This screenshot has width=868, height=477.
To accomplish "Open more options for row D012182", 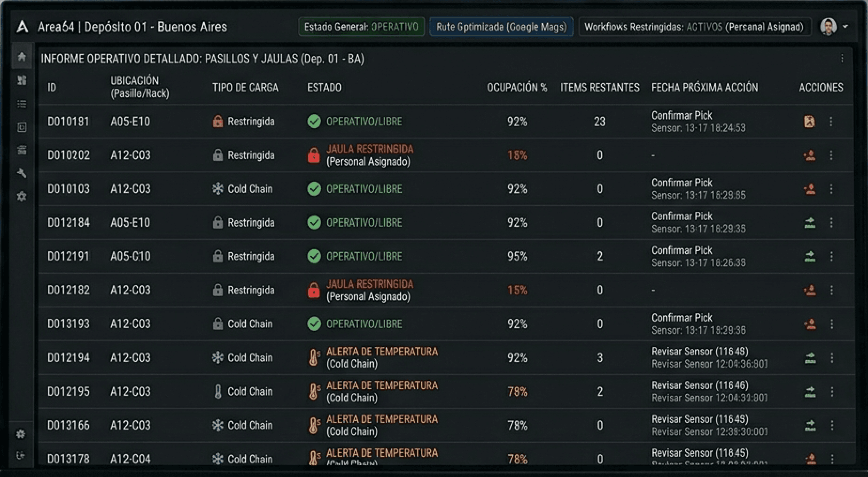I will [831, 290].
